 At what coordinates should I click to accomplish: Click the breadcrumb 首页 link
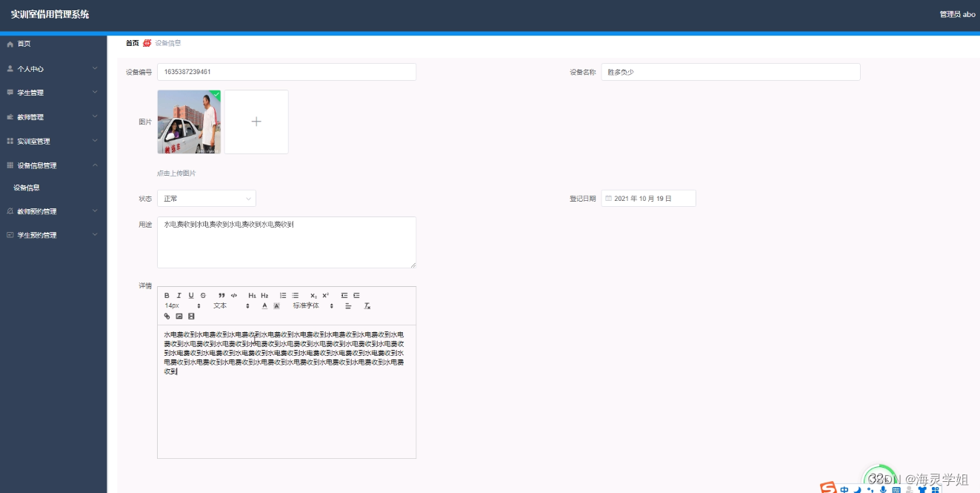pos(132,43)
